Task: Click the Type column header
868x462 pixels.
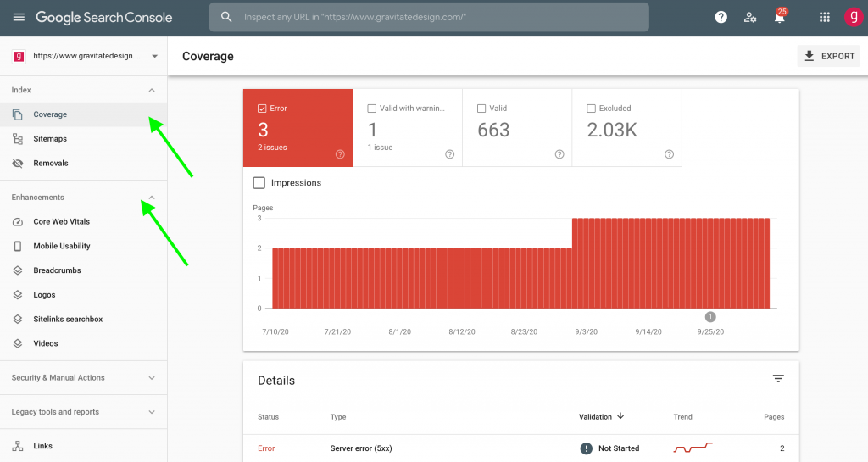Action: point(338,416)
